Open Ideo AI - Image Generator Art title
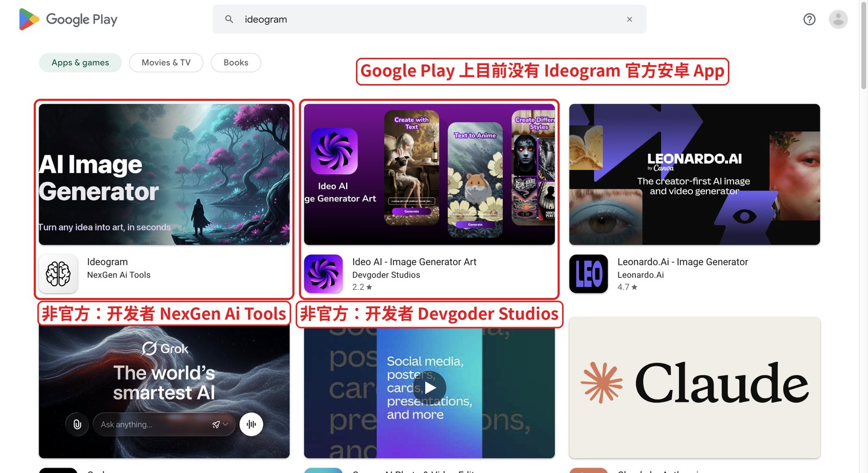Viewport: 868px width, 473px height. pos(414,262)
